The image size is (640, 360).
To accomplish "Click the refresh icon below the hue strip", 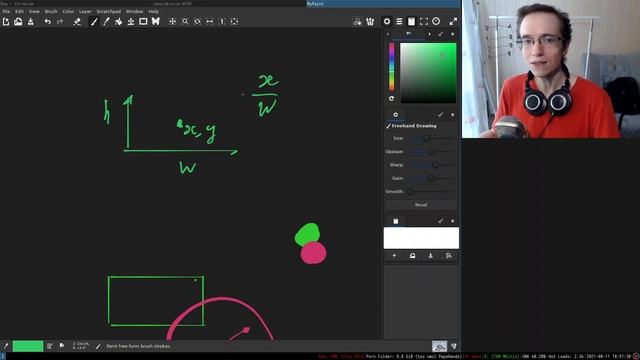I will pos(391,99).
